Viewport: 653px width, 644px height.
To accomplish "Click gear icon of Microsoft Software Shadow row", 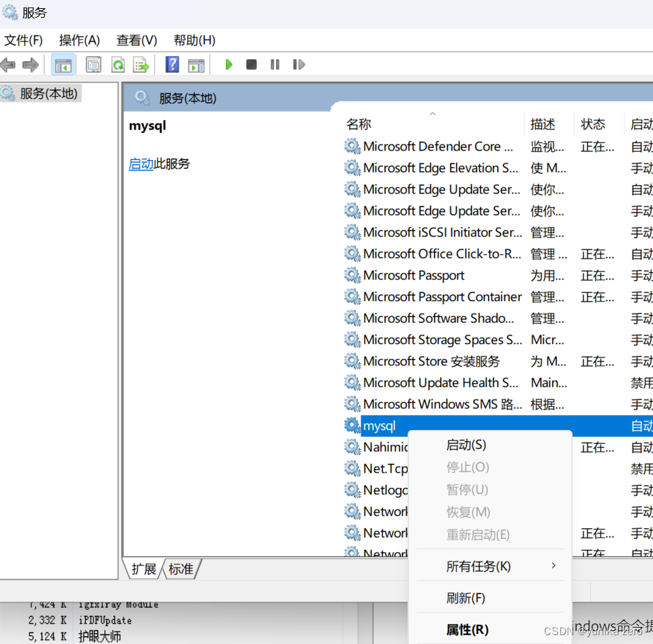I will 352,318.
